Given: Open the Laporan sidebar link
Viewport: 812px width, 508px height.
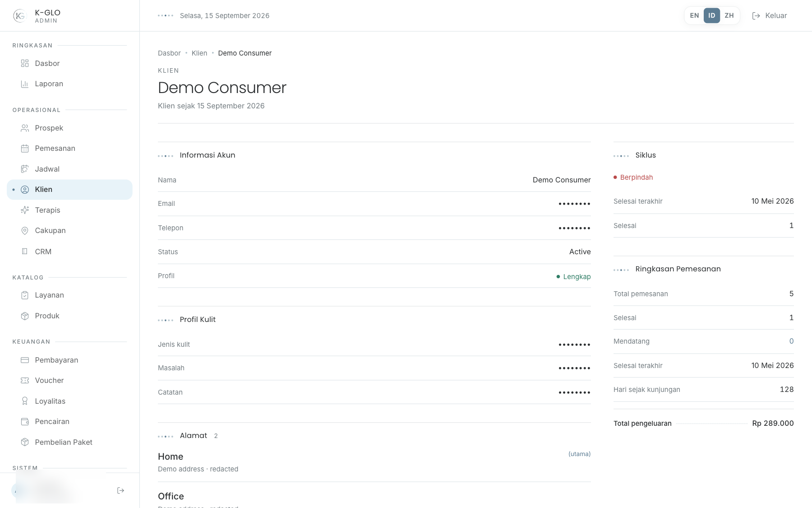Looking at the screenshot, I should click(x=69, y=84).
